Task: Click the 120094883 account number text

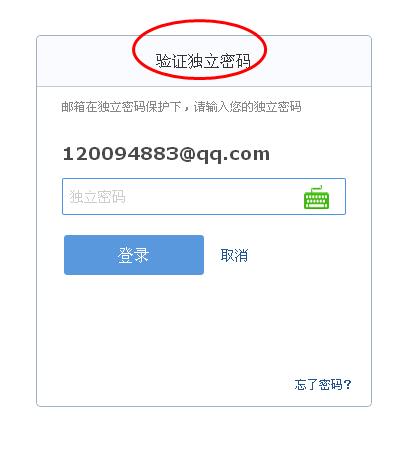Action: [x=120, y=154]
